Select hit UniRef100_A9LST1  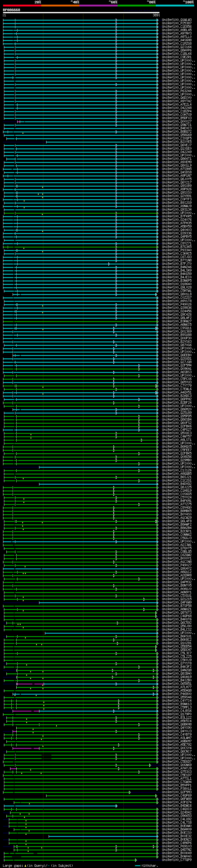click(x=177, y=440)
